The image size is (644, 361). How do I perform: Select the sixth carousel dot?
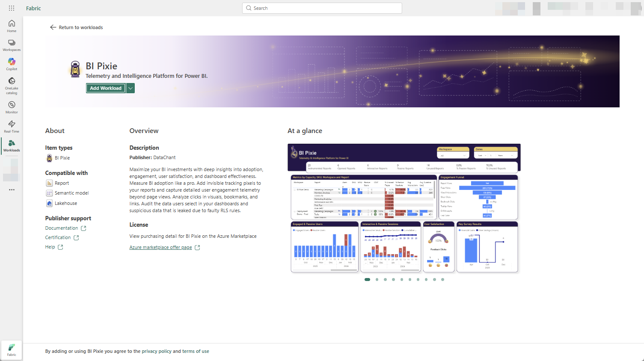410,280
